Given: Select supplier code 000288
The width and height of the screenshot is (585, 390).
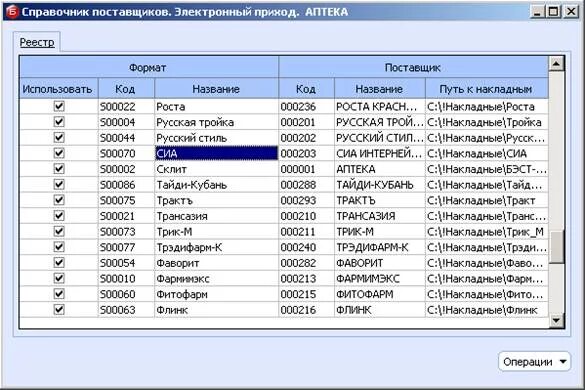Looking at the screenshot, I should [x=306, y=185].
